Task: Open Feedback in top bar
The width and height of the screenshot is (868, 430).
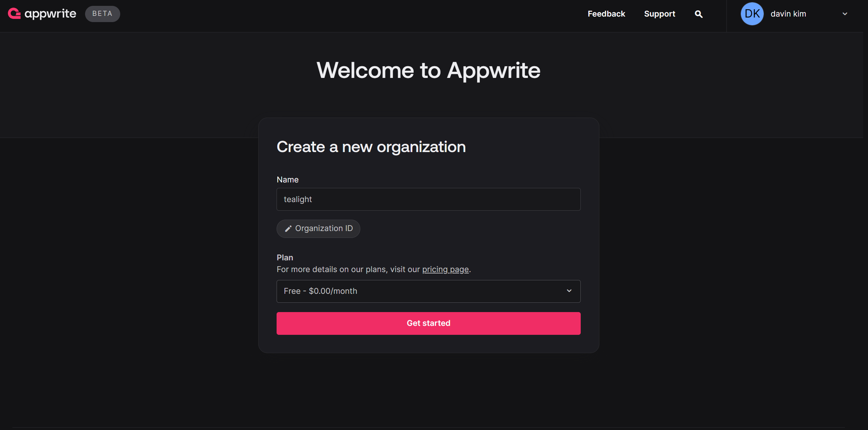Action: pyautogui.click(x=606, y=14)
